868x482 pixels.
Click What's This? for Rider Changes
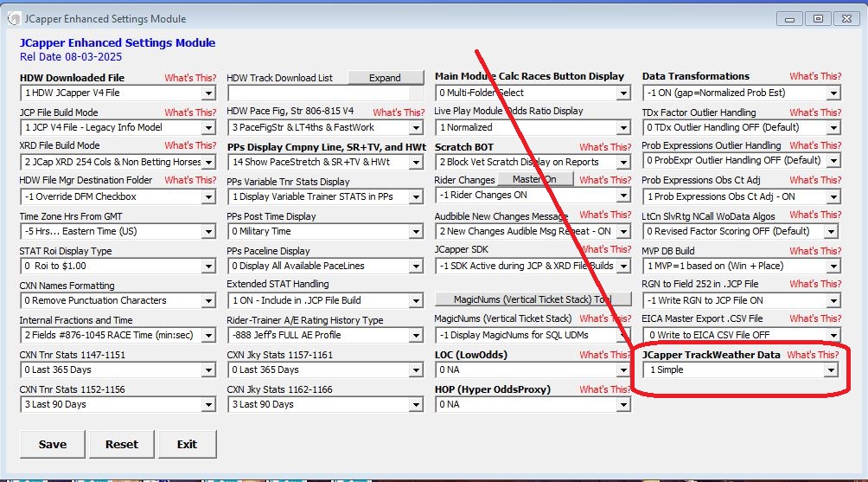click(x=605, y=180)
